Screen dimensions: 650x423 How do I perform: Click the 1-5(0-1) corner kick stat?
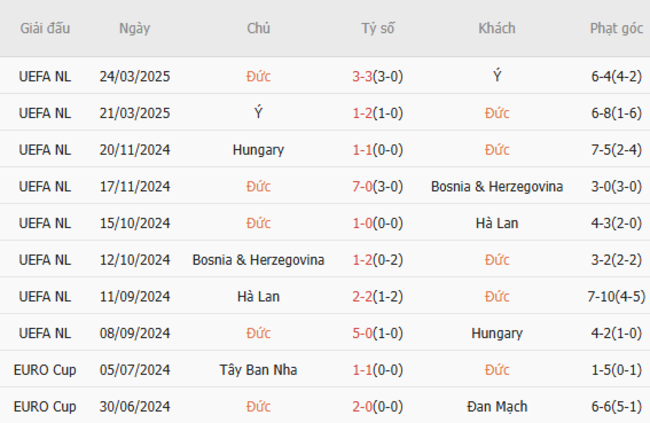pos(616,370)
